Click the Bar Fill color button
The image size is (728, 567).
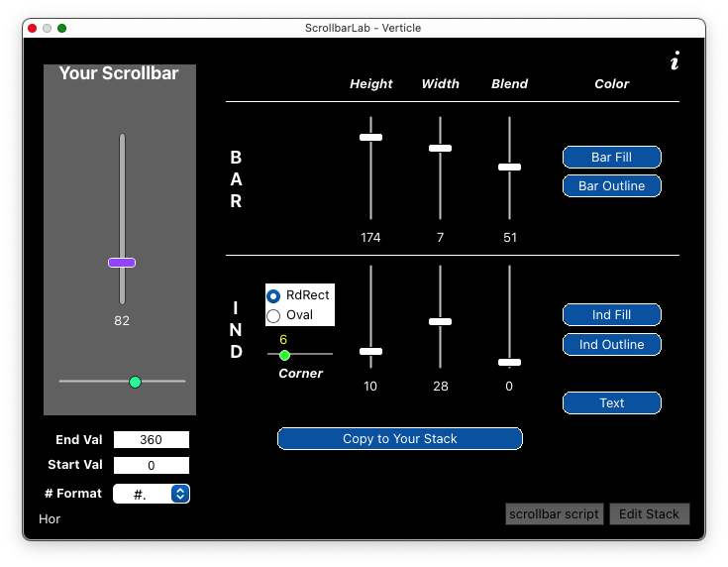click(611, 157)
